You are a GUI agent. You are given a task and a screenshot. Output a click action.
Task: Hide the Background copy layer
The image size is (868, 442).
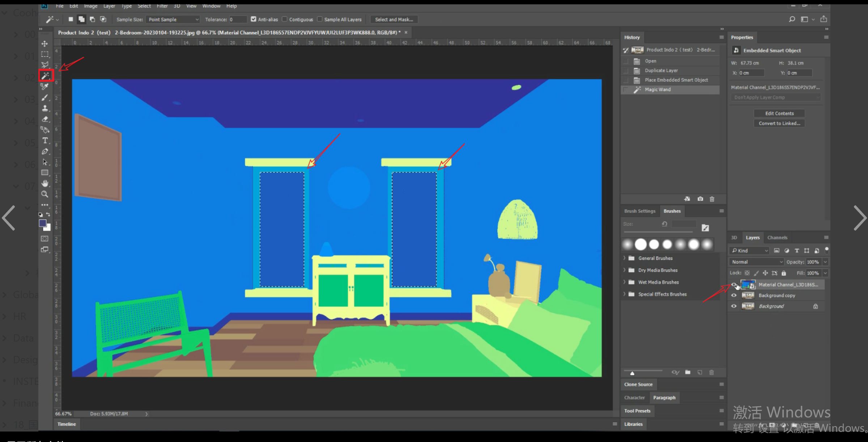coord(734,295)
